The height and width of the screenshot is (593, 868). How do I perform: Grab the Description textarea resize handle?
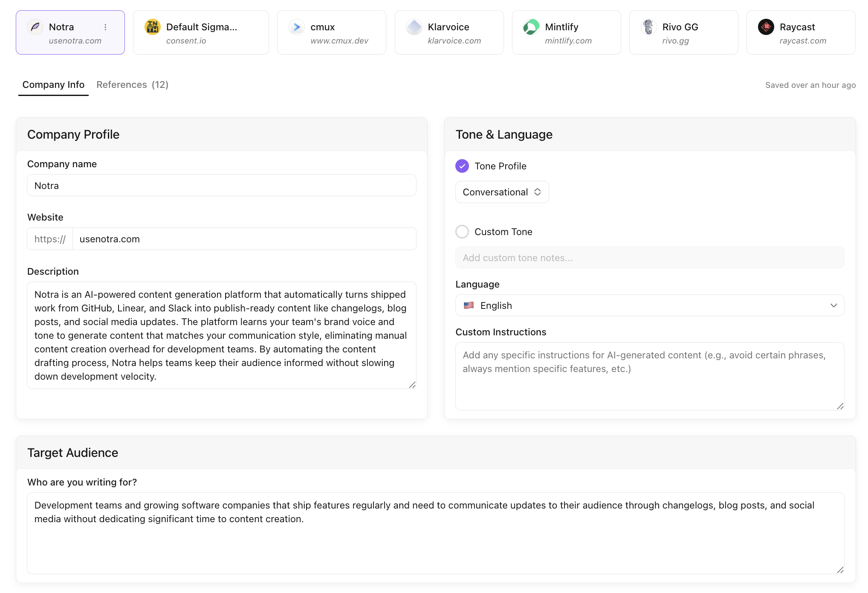coord(412,385)
